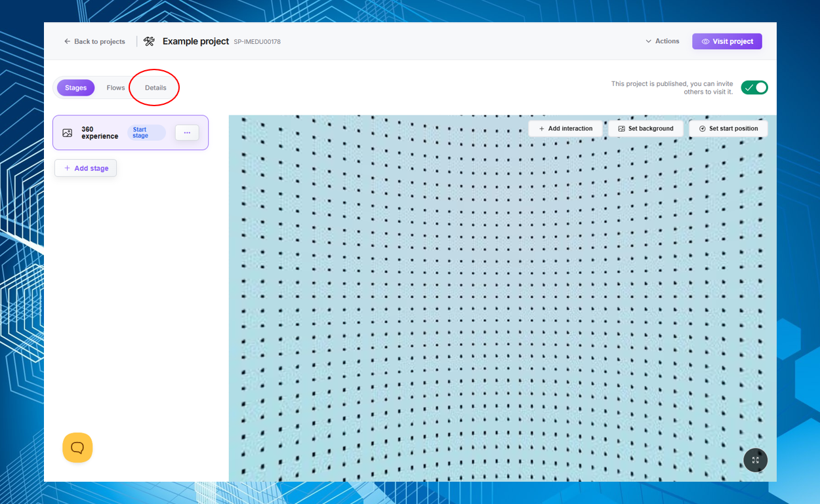Click the Visit project button

(x=727, y=41)
